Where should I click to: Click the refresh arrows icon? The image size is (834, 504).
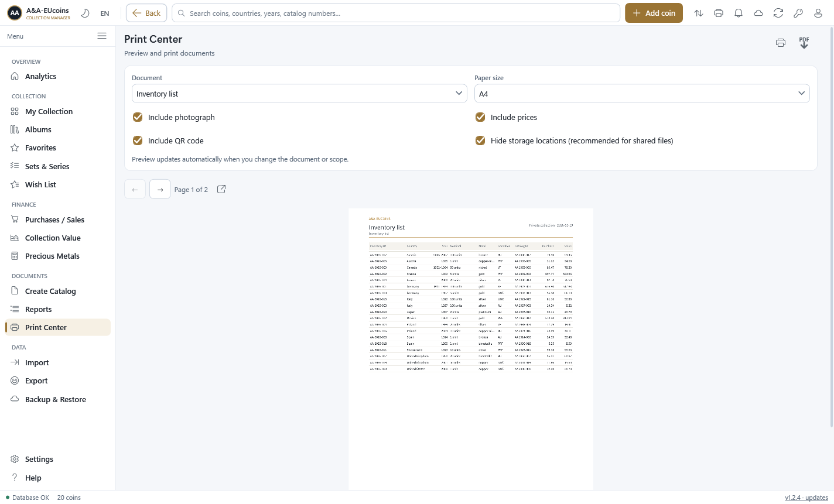tap(778, 13)
